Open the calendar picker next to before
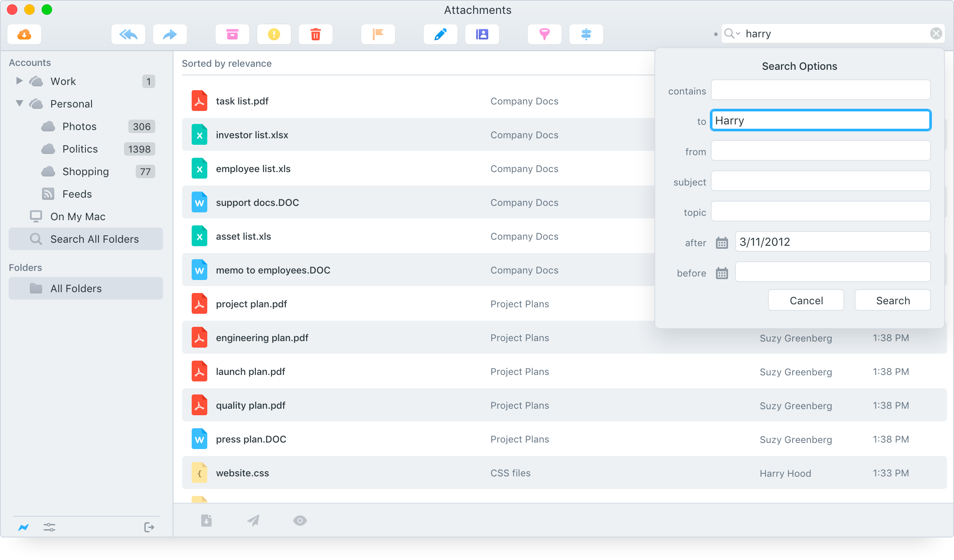954x560 pixels. click(x=721, y=273)
